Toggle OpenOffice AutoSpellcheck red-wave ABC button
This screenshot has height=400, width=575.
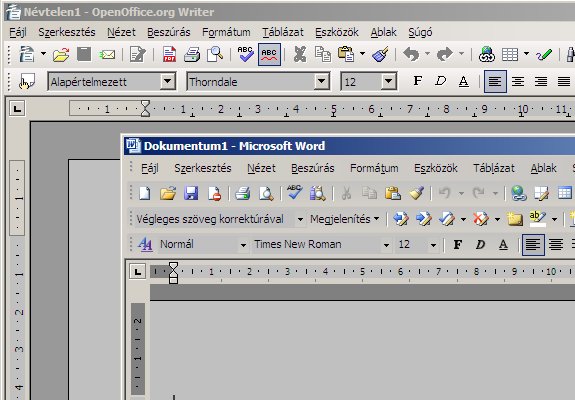(x=269, y=54)
